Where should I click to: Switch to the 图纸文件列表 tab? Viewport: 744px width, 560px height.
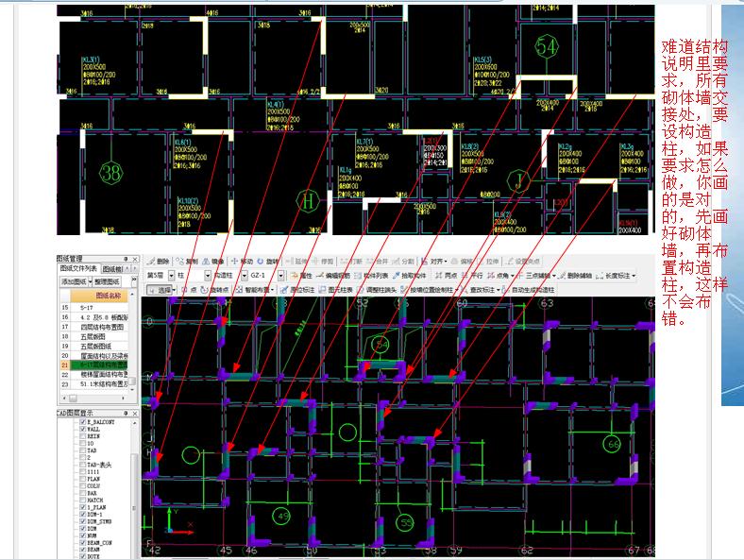coord(78,268)
